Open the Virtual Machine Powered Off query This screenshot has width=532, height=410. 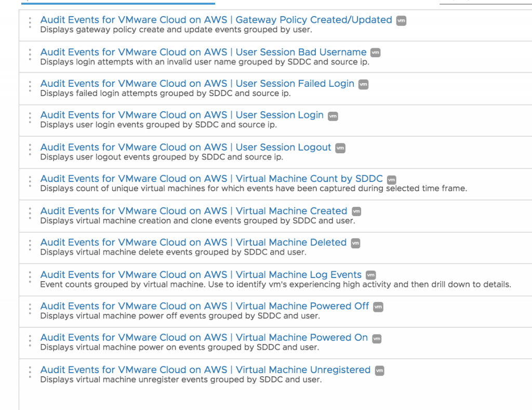pos(205,306)
